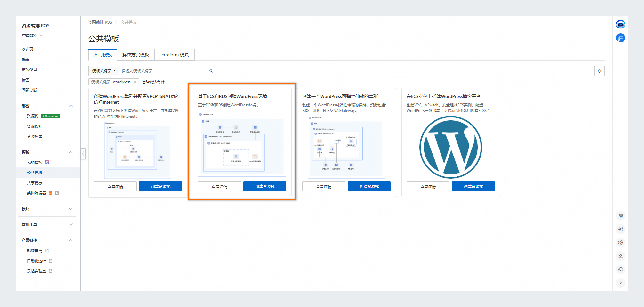Click external link icon beside 自动化运维
Image resolution: width=644 pixels, height=307 pixels.
51,261
